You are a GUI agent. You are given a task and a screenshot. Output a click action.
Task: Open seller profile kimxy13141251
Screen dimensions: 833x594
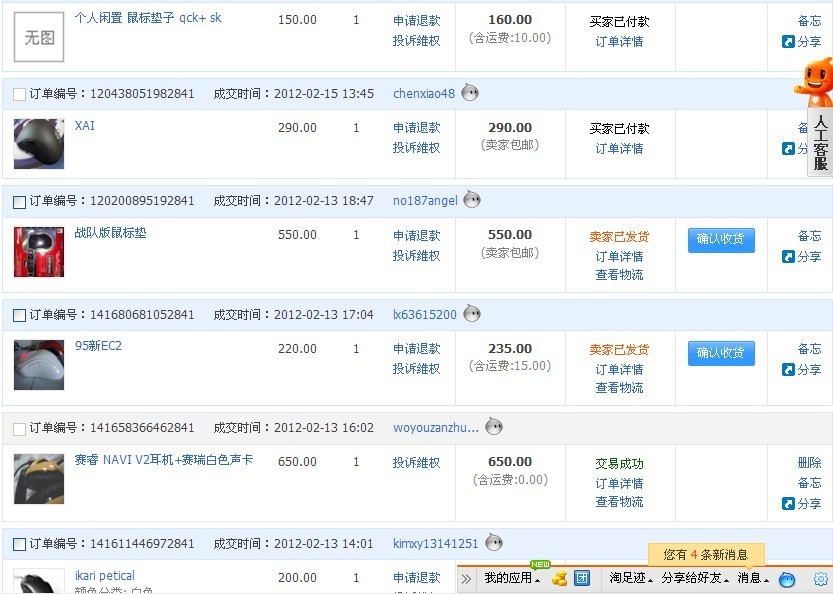(436, 544)
